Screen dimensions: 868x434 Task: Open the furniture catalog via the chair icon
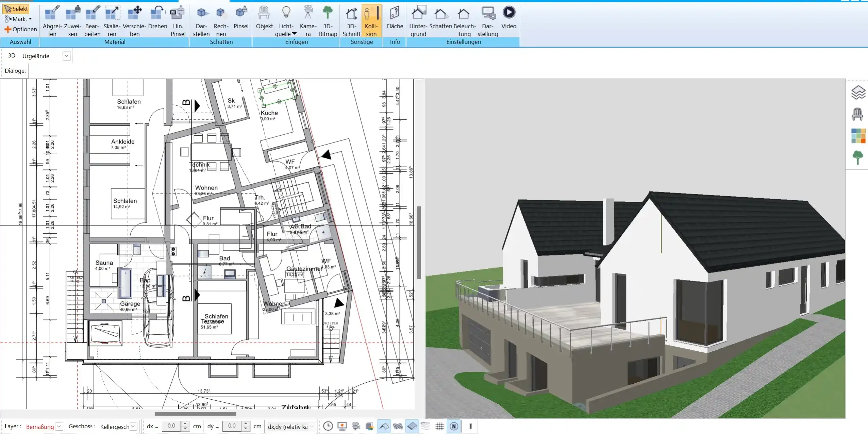(x=858, y=114)
